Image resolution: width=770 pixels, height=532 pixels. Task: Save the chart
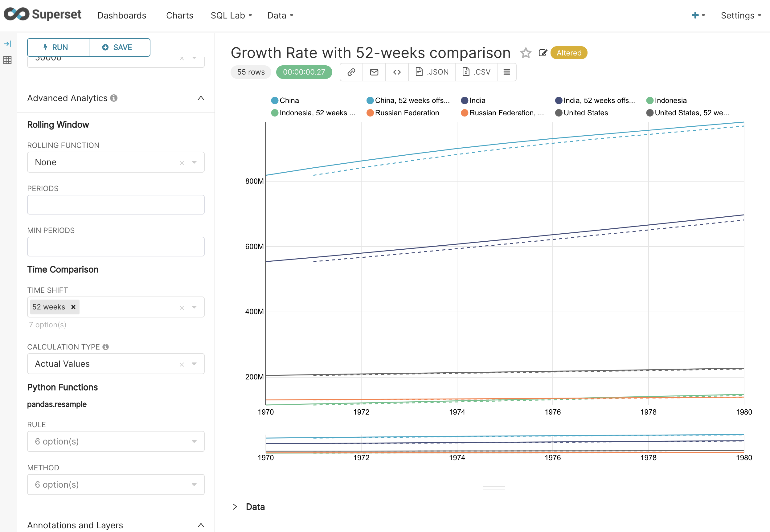point(120,47)
